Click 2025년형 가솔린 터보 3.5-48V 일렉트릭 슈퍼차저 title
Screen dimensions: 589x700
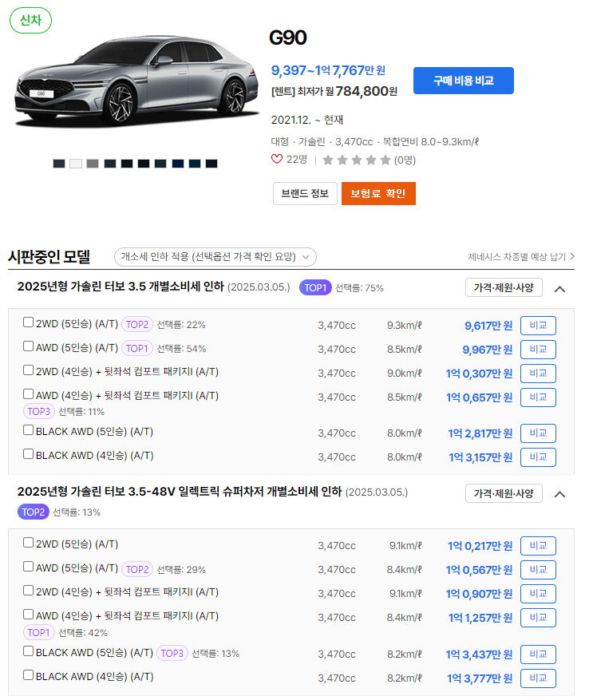(180, 492)
